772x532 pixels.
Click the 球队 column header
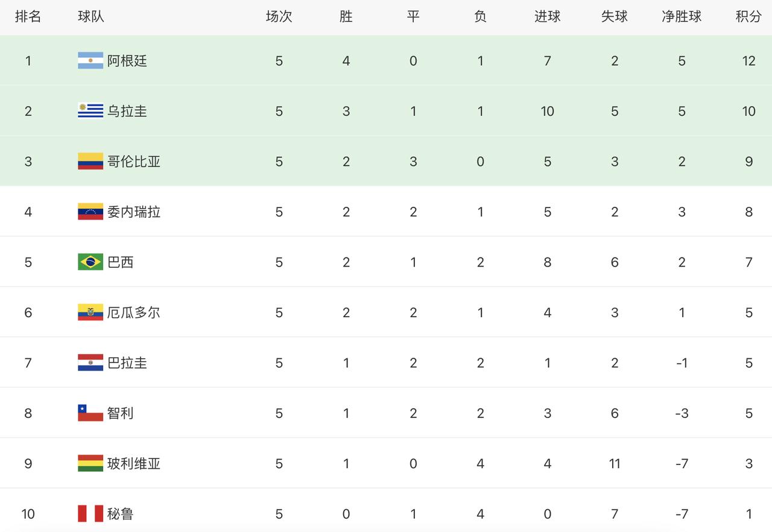tap(91, 16)
